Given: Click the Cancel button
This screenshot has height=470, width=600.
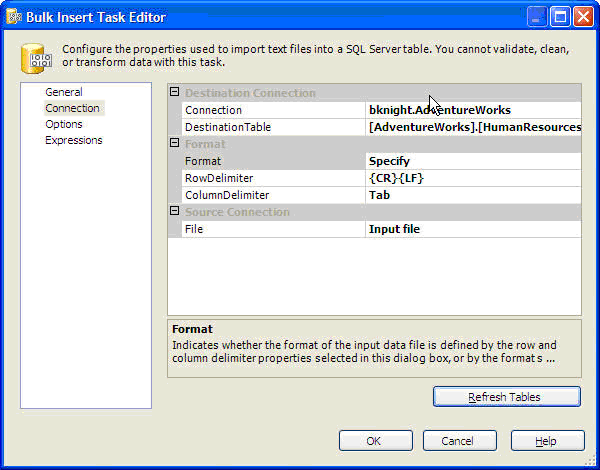Looking at the screenshot, I should 459,441.
